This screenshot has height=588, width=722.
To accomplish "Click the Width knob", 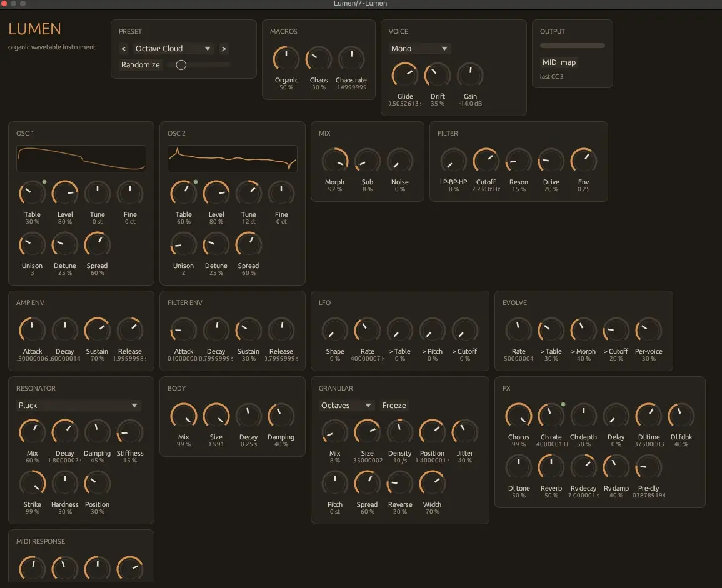I will [x=433, y=483].
